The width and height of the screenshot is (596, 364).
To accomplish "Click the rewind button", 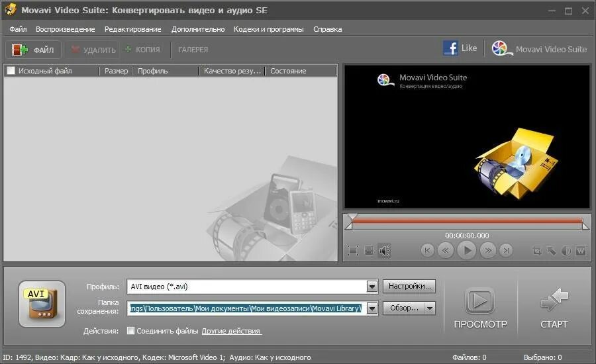I will pos(446,250).
